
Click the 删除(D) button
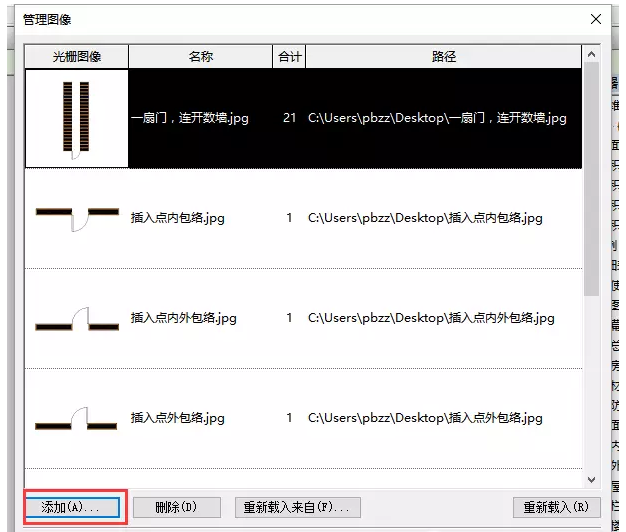tap(176, 507)
